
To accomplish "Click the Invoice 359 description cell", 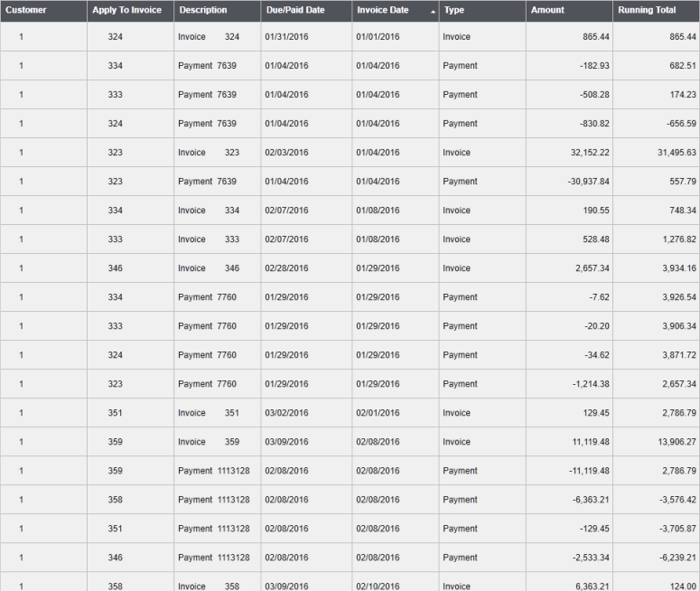I will click(x=209, y=442).
